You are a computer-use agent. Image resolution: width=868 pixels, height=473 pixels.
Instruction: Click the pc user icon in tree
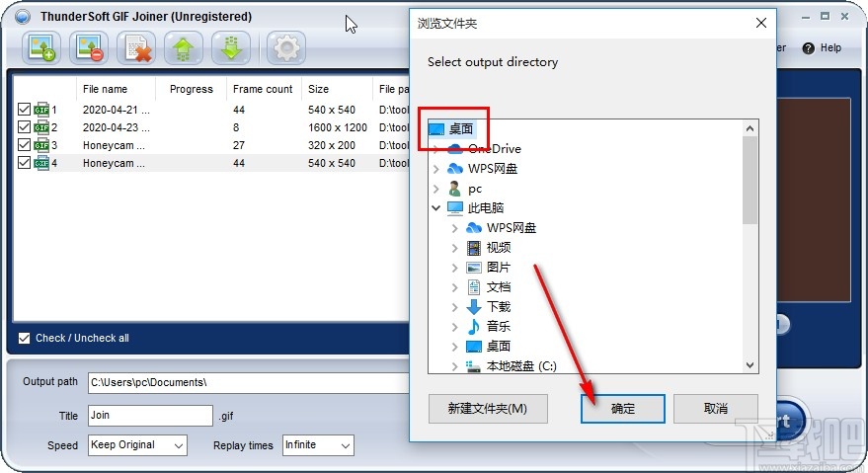click(454, 189)
